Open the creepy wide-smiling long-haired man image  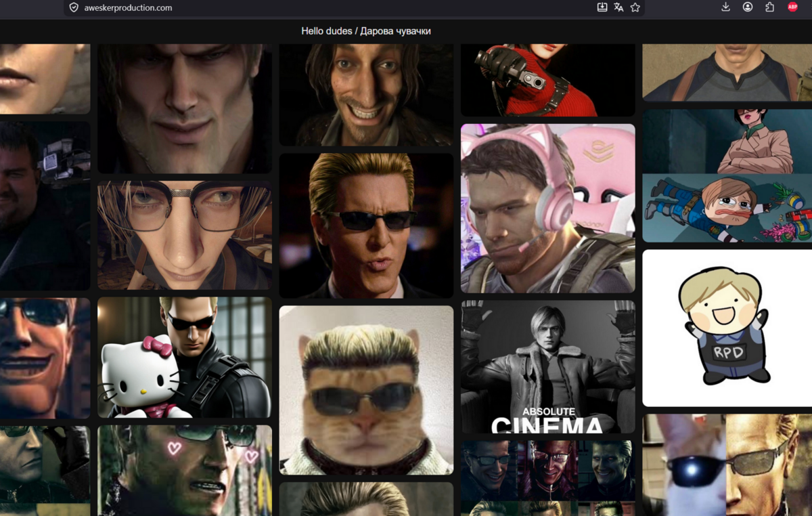(366, 95)
